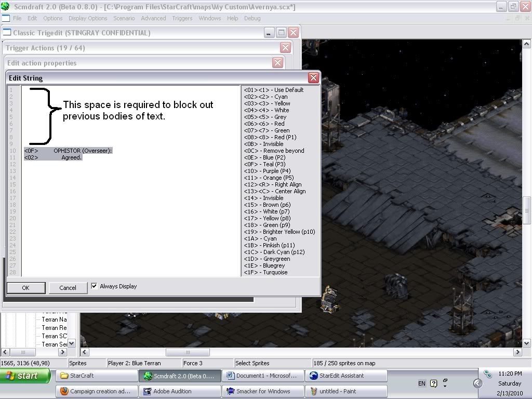Open Campaign creation Firefox taskbar item
This screenshot has width=532, height=399.
point(96,391)
